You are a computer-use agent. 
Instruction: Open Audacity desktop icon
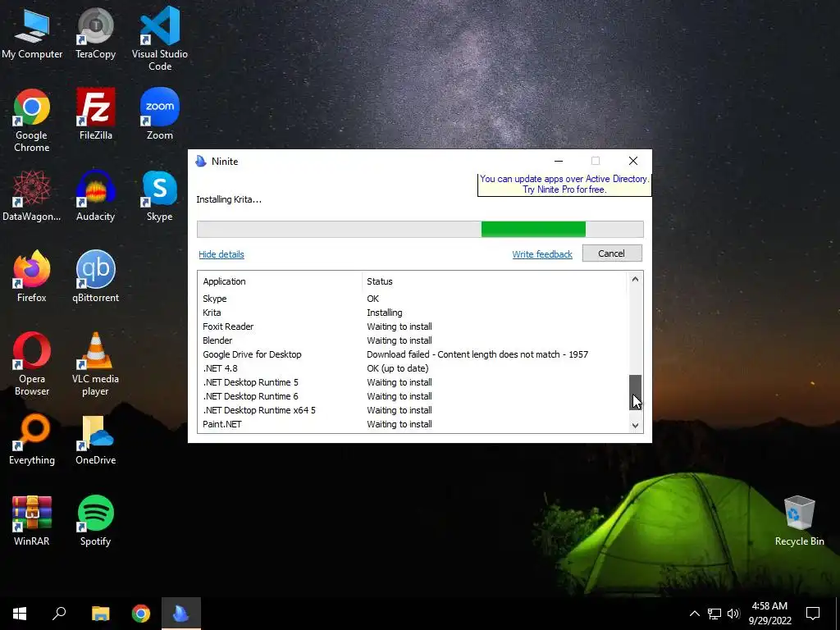[95, 196]
